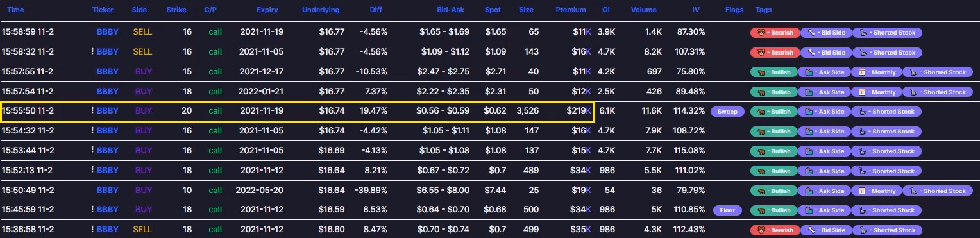Image resolution: width=980 pixels, height=238 pixels.
Task: Select the Strike column header
Action: click(176, 10)
